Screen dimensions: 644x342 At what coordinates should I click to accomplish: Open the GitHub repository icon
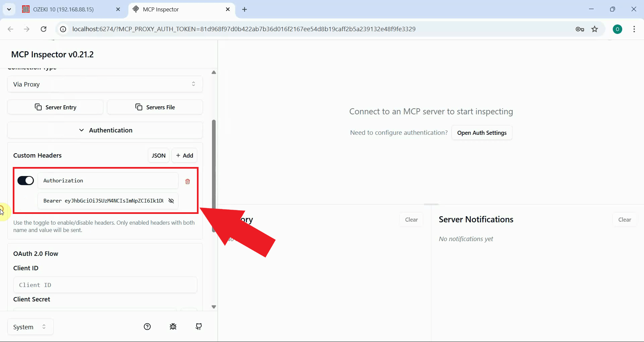coord(199,327)
